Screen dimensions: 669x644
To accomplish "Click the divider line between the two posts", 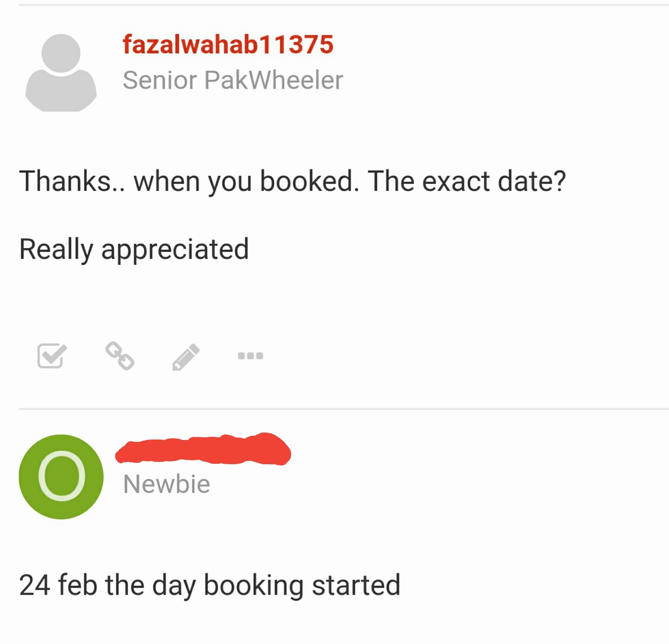I will [344, 409].
